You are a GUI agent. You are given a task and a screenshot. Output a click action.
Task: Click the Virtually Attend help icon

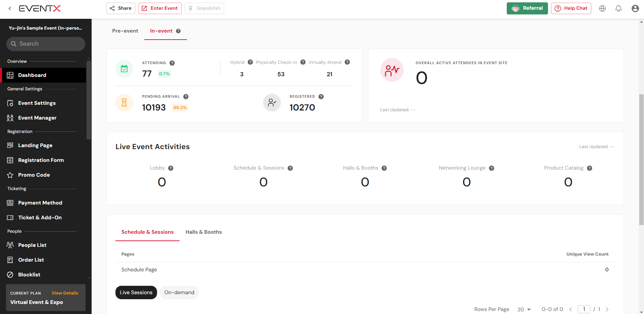(347, 62)
